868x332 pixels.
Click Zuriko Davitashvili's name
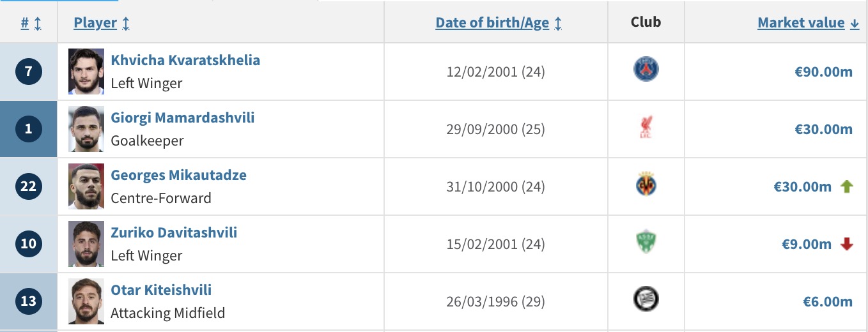174,233
